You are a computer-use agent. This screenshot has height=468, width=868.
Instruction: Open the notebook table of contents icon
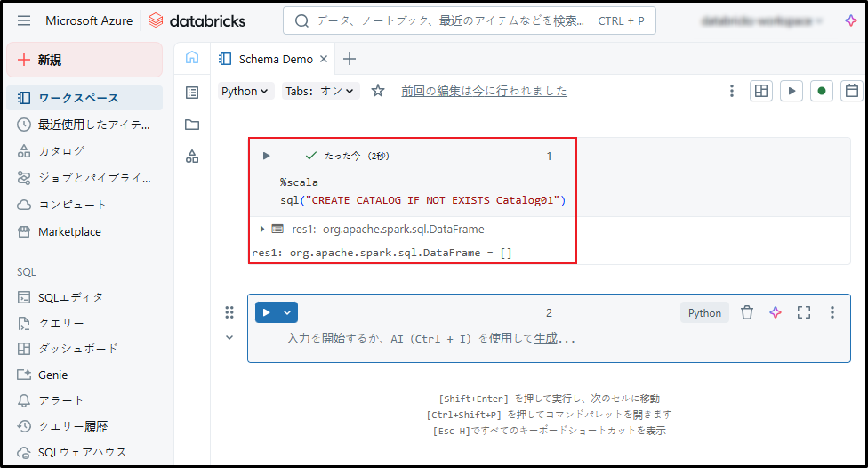[192, 92]
